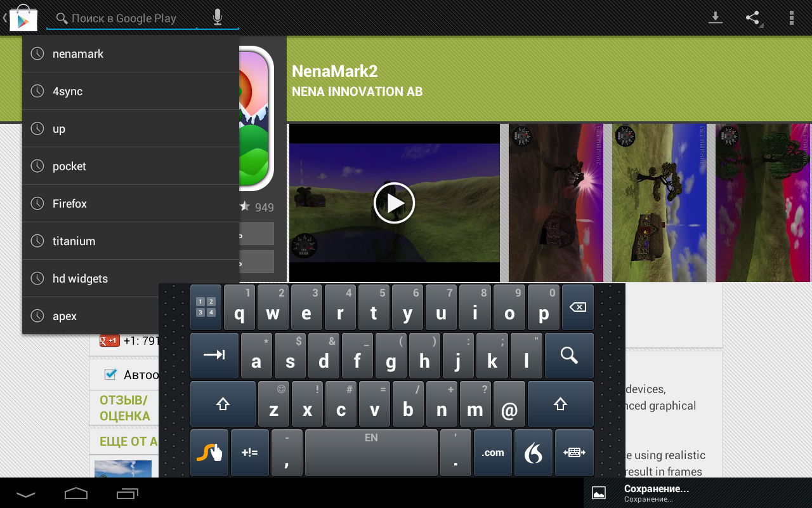Tap the q key
Screen dimensions: 812x508
(x=239, y=307)
